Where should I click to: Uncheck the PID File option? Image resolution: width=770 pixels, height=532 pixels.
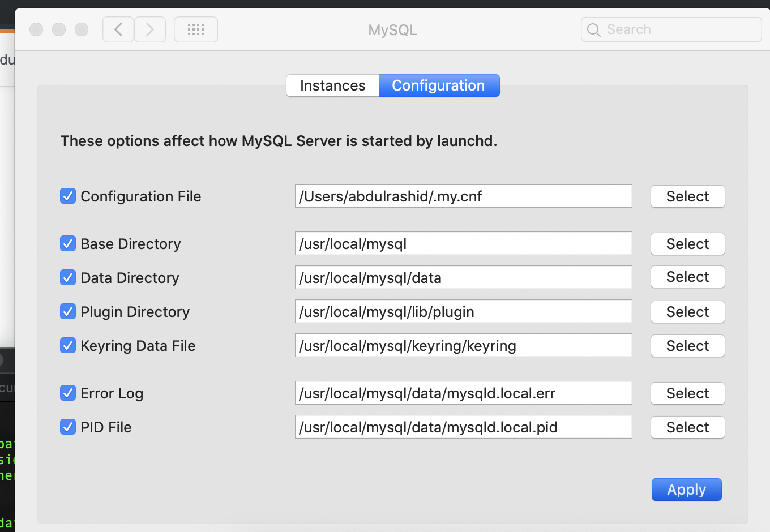tap(68, 427)
